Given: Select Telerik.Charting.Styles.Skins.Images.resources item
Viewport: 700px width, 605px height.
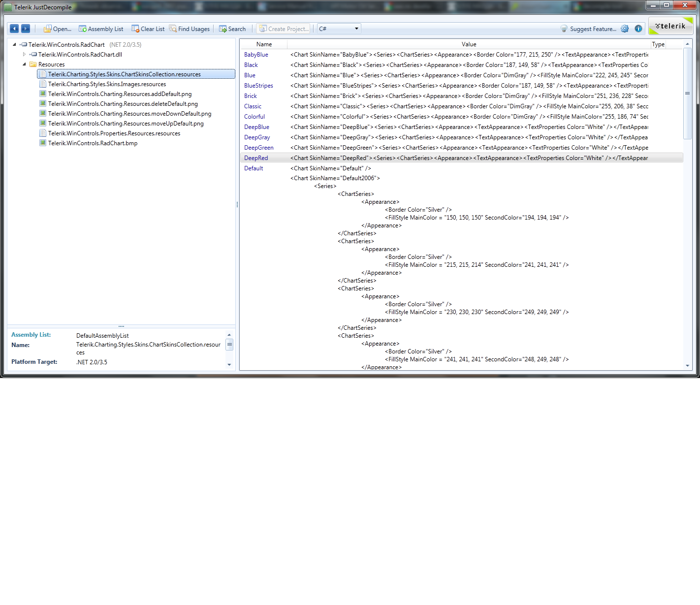Looking at the screenshot, I should (107, 84).
